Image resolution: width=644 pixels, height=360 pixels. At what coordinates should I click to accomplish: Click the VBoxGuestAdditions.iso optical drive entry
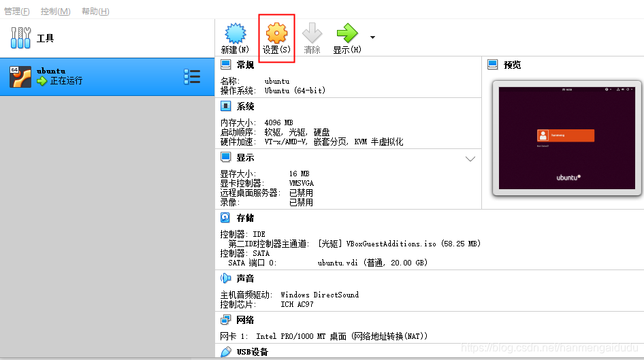click(399, 244)
